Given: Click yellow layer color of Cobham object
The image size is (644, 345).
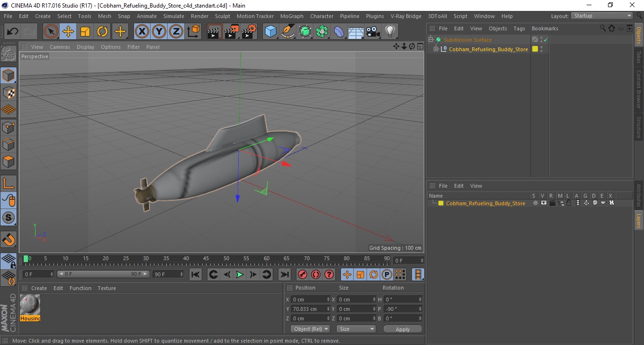Looking at the screenshot, I should click(535, 49).
